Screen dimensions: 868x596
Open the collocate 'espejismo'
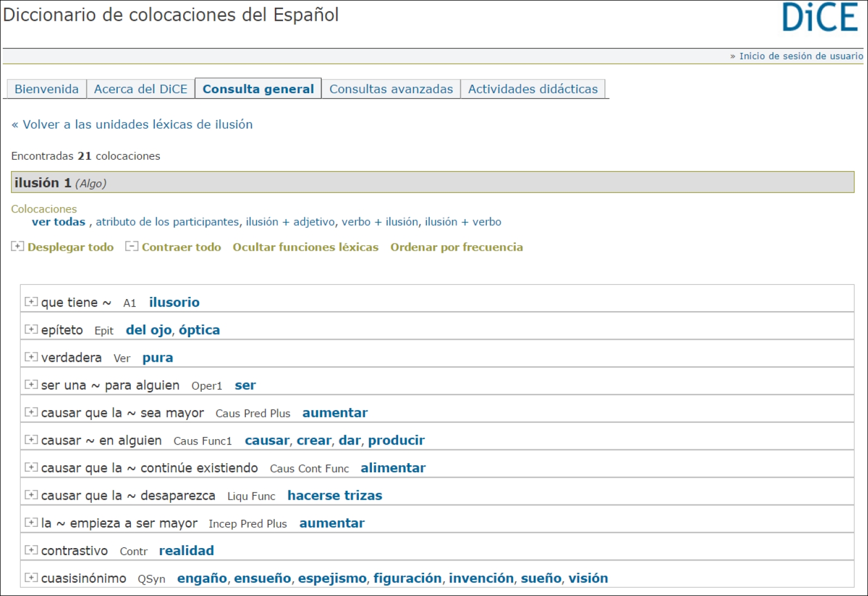(x=332, y=579)
